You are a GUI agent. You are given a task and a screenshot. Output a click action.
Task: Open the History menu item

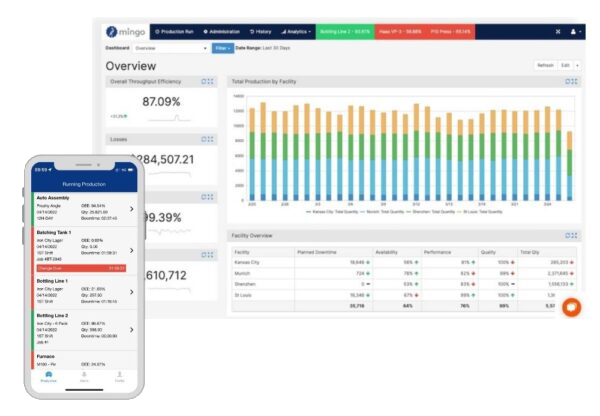261,32
